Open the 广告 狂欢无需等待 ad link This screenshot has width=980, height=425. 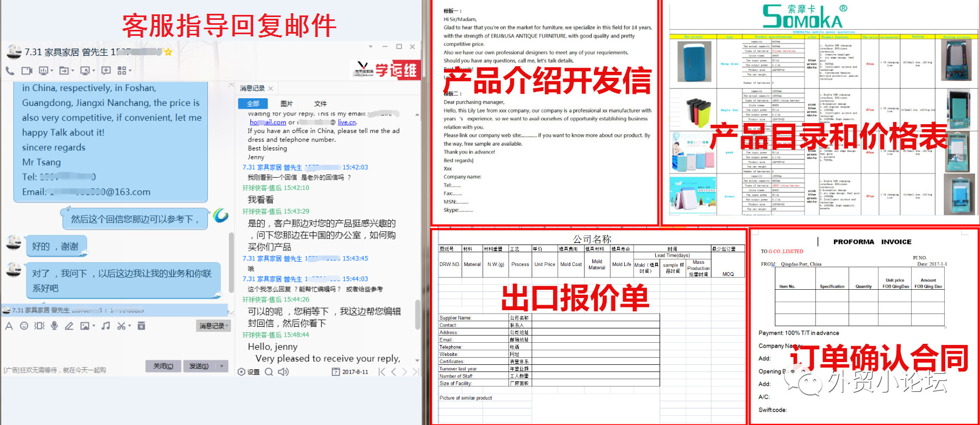pos(55,370)
